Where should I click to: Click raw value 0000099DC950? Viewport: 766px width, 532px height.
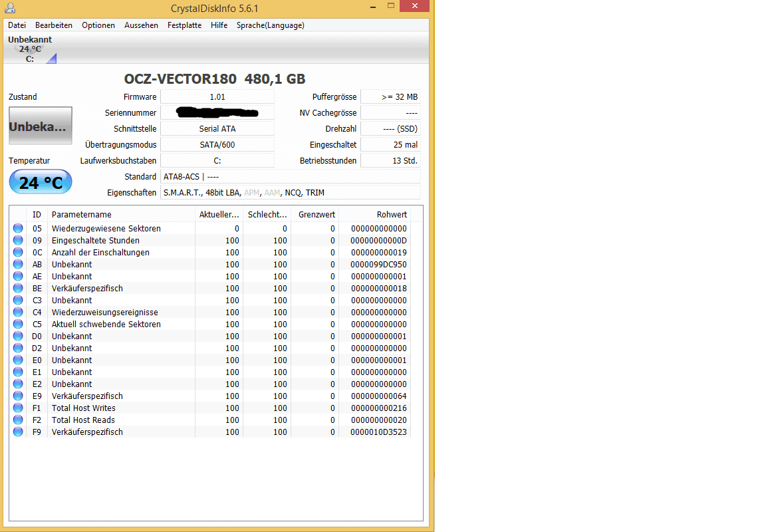click(x=378, y=265)
